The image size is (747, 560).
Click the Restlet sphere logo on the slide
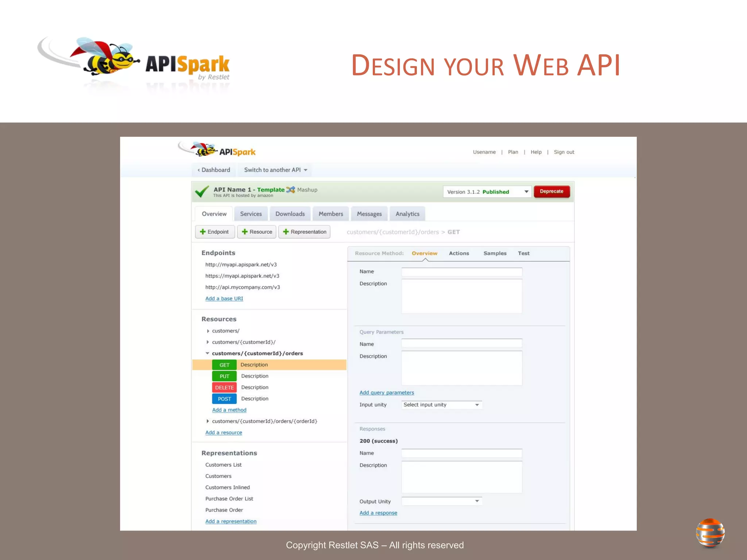click(710, 533)
